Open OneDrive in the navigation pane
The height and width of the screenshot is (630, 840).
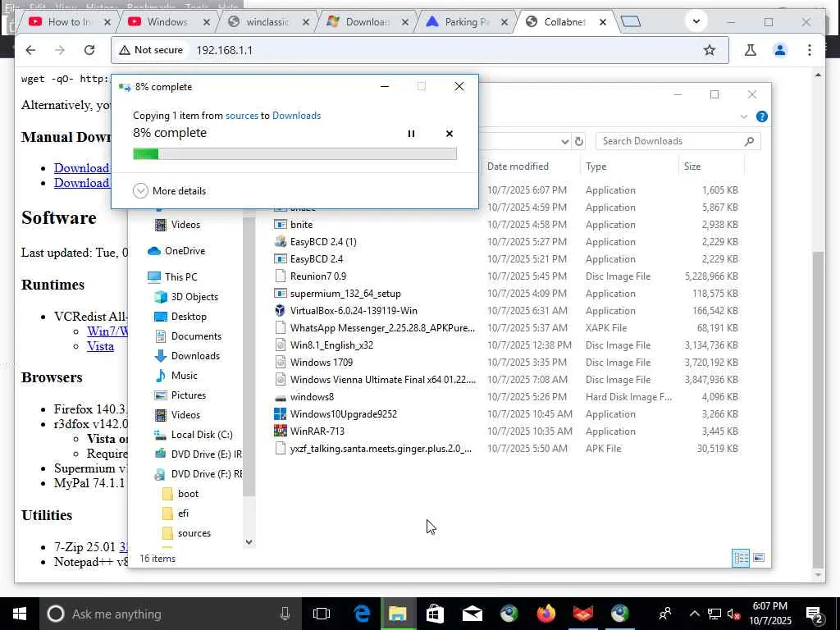(x=185, y=251)
